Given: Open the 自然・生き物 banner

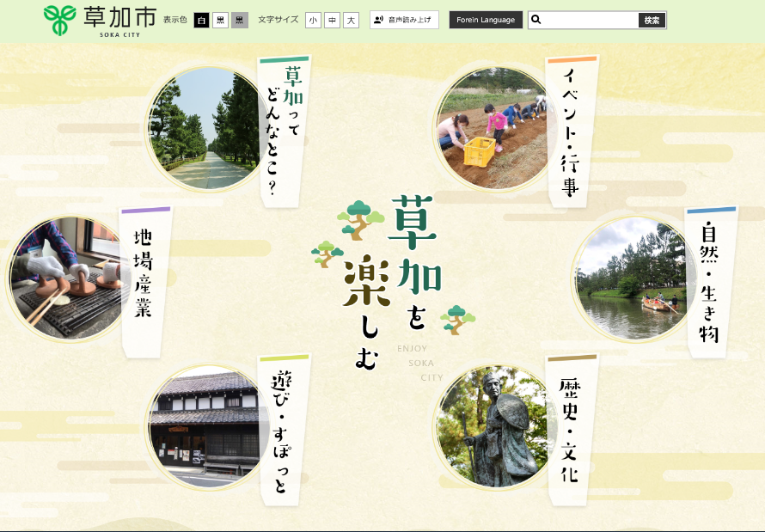Looking at the screenshot, I should pyautogui.click(x=712, y=282).
